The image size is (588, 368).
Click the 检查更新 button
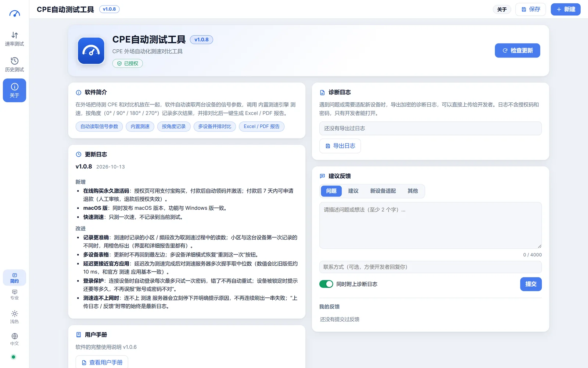point(517,50)
